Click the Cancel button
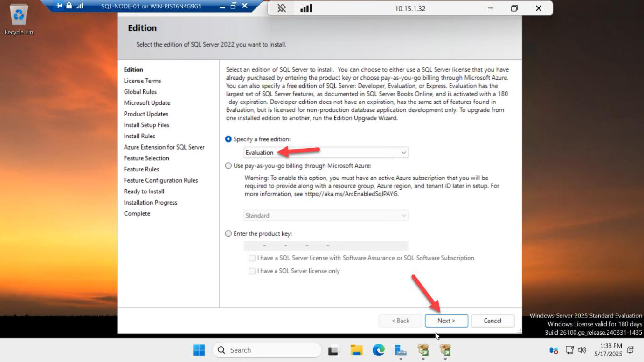 pos(492,321)
